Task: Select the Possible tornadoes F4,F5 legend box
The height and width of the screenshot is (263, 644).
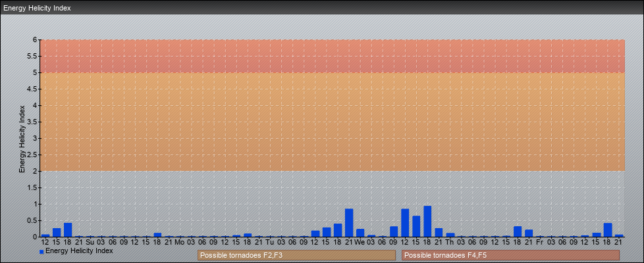Action: tap(510, 255)
